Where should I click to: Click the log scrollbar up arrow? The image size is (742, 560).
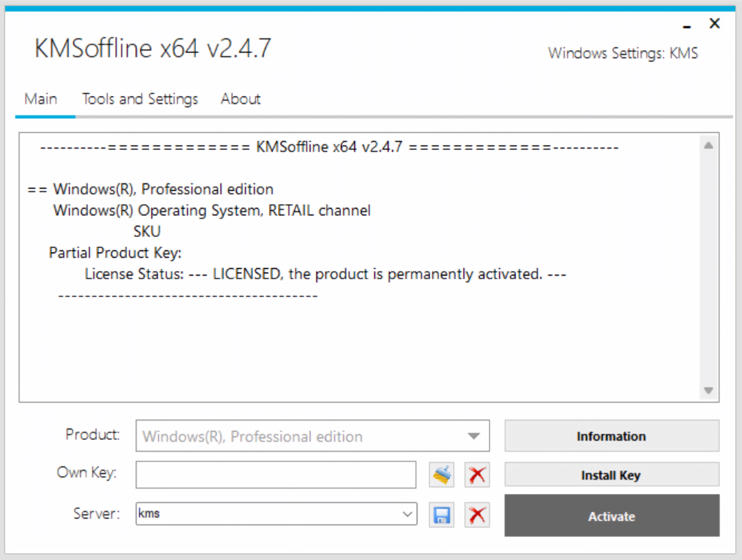click(x=708, y=146)
